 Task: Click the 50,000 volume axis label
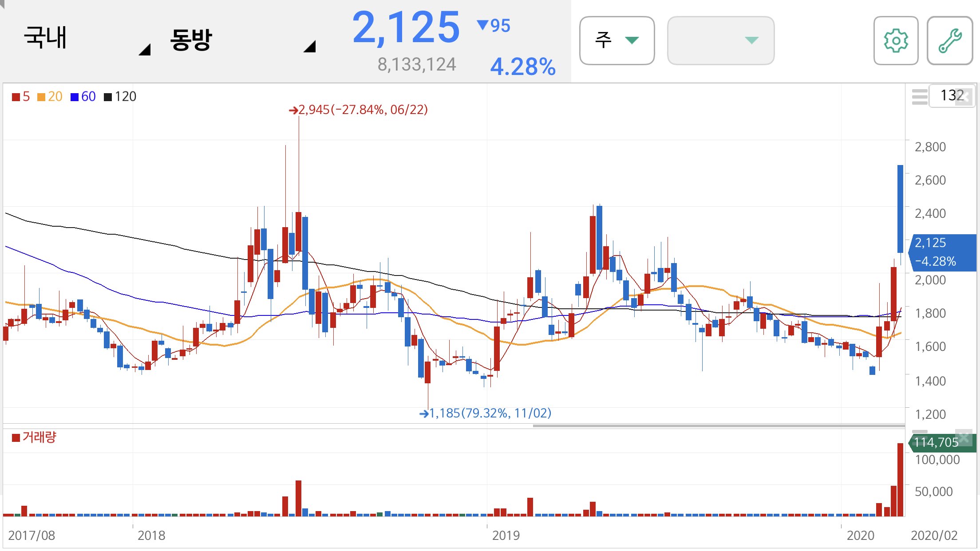pos(934,492)
